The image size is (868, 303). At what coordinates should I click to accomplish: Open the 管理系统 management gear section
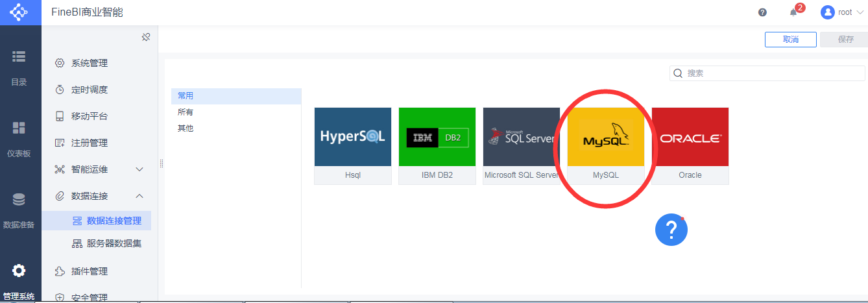pos(19,282)
